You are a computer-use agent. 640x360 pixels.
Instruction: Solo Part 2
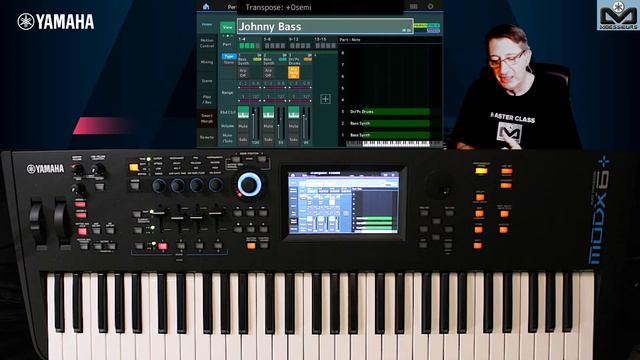268,139
